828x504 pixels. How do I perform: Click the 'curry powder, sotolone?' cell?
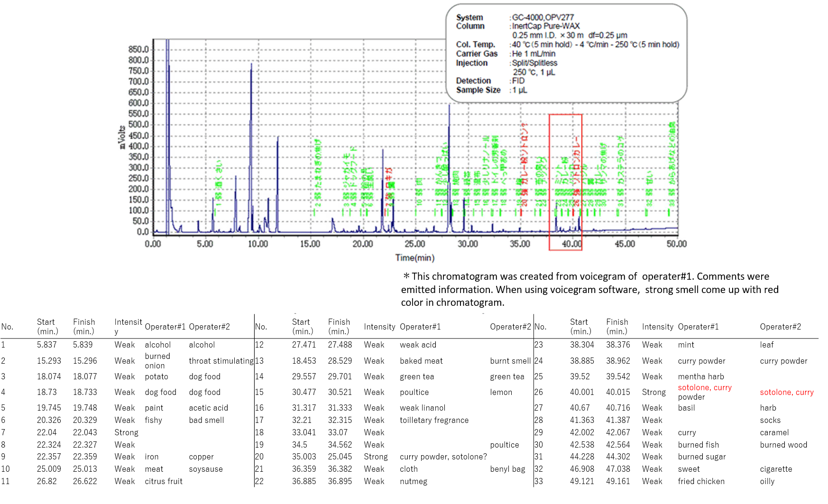coord(443,457)
